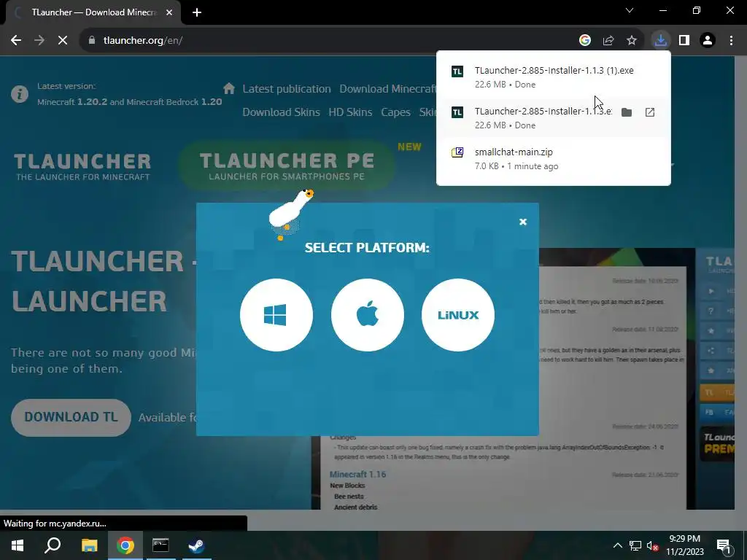This screenshot has height=560, width=747.
Task: Bookmark this page with star icon
Action: click(632, 41)
